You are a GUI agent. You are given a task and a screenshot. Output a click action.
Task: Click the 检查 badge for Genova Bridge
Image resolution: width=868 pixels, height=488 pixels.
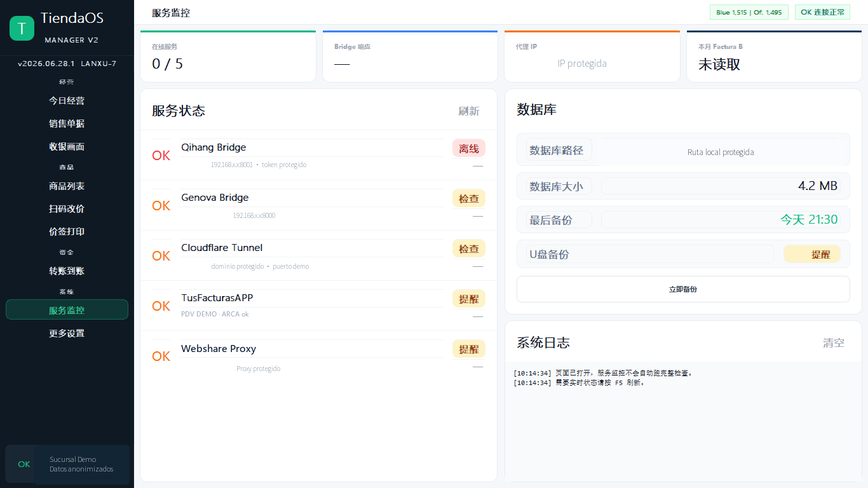pos(469,198)
